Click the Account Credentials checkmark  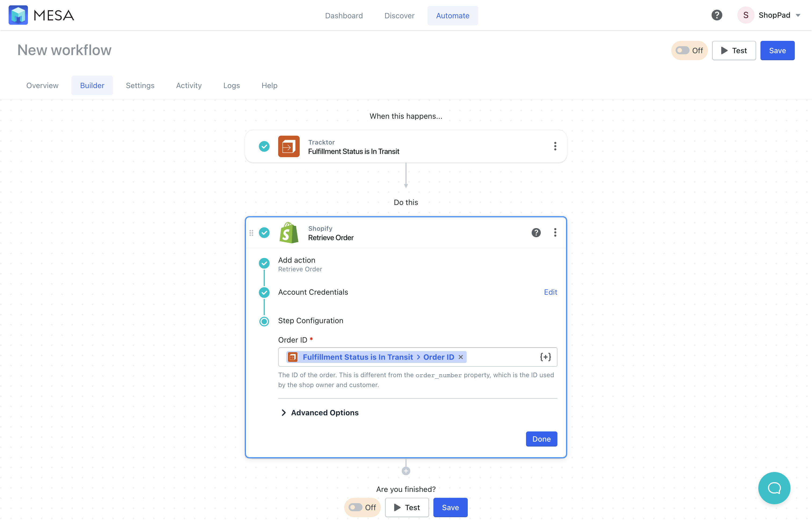click(x=264, y=293)
